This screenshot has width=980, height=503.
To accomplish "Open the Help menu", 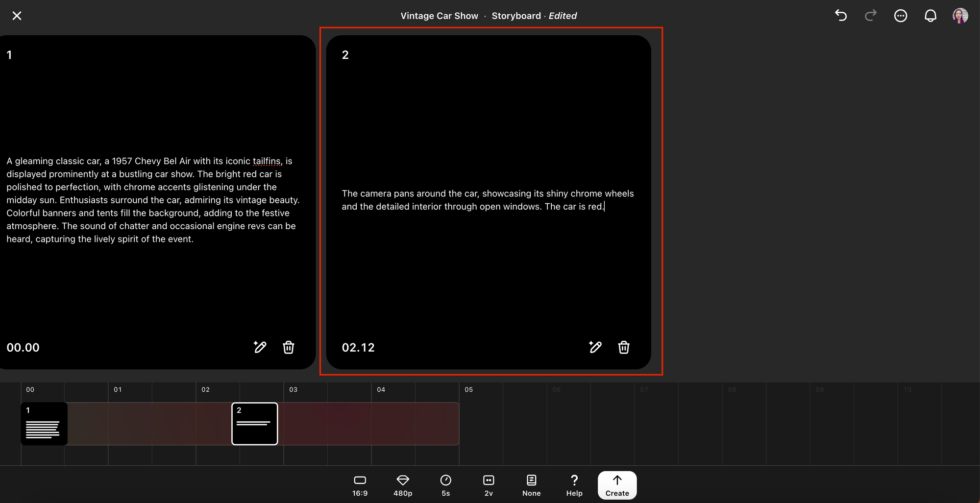I will [x=574, y=485].
